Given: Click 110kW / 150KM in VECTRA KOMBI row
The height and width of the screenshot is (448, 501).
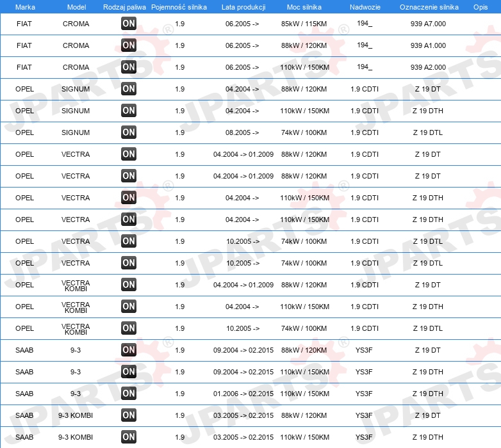Looking at the screenshot, I should tap(304, 307).
